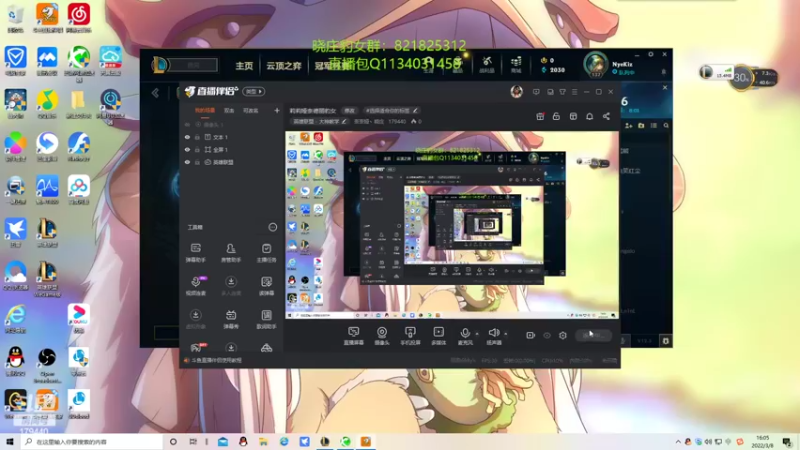Screen dimensions: 800x450
Task: Click the stream preview thumbnail
Action: (x=452, y=225)
